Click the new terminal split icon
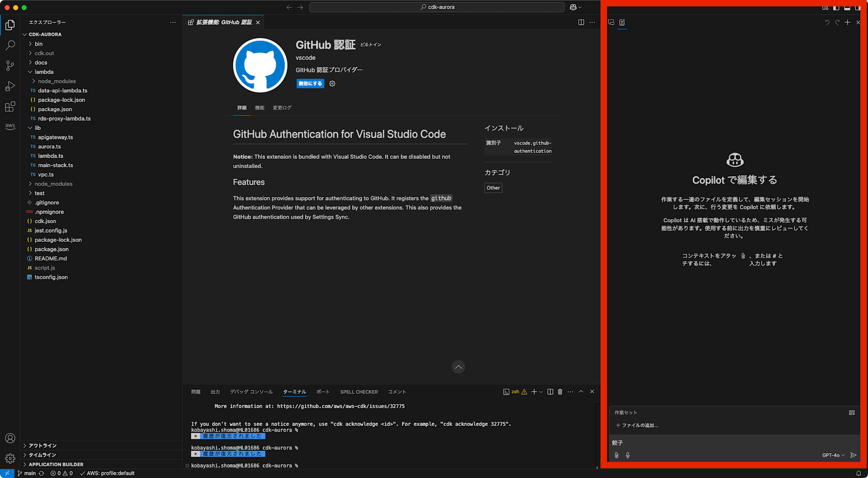 (x=550, y=392)
